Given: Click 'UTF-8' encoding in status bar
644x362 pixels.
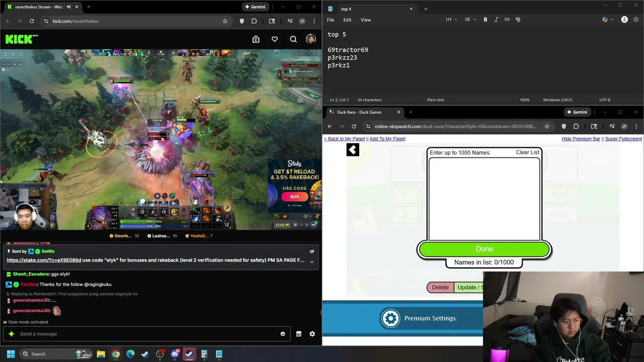Looking at the screenshot, I should 605,100.
